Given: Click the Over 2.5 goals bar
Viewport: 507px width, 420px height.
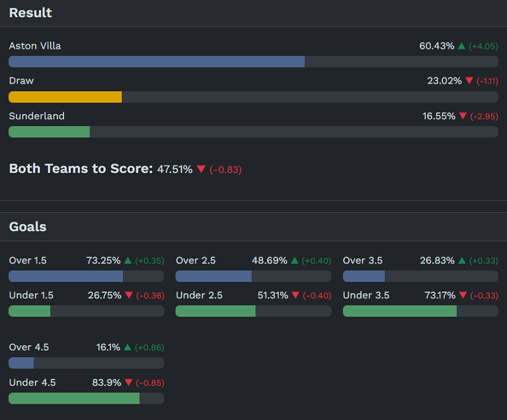Looking at the screenshot, I should coord(214,276).
